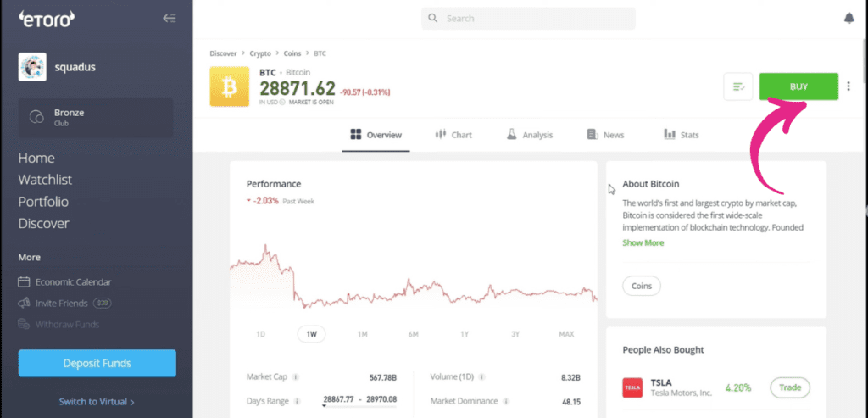The image size is (868, 418).
Task: Open the squadus profile avatar
Action: 32,68
